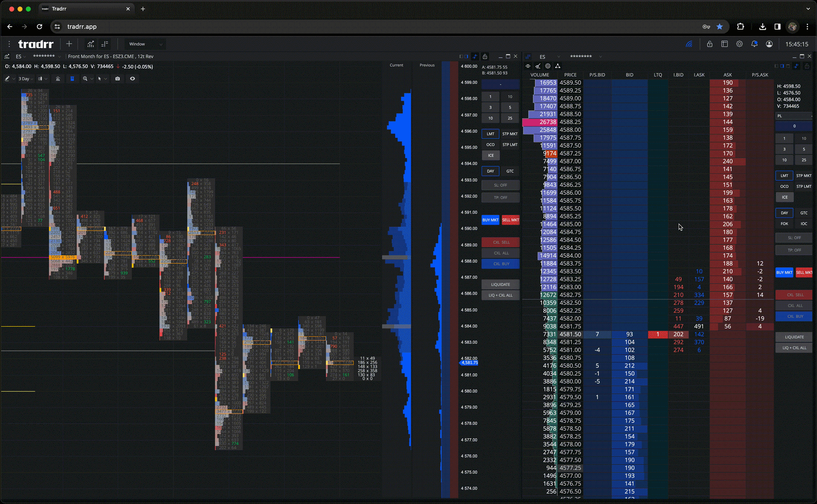Open the DOM settings gear in right panel
Screen dimensions: 817x504
tap(548, 66)
